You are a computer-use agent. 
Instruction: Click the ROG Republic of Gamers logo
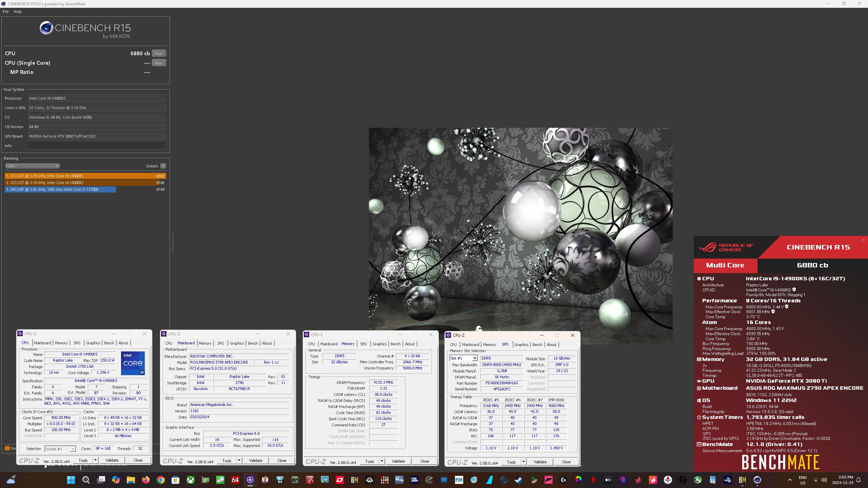pos(726,247)
